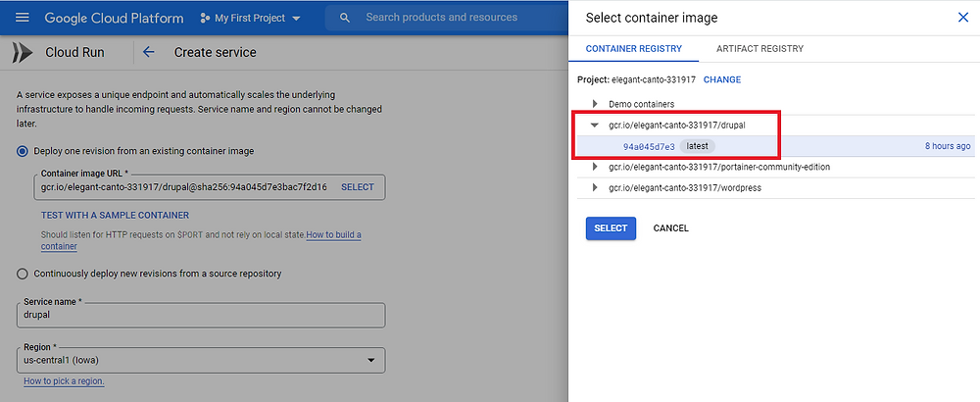Click the CANCEL button
Image resolution: width=980 pixels, height=402 pixels.
(670, 228)
